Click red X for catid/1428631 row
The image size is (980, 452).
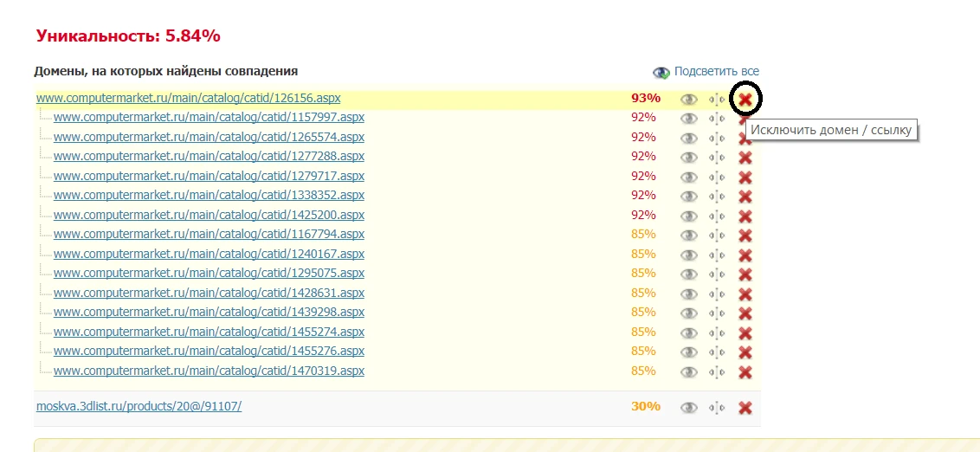tap(745, 294)
